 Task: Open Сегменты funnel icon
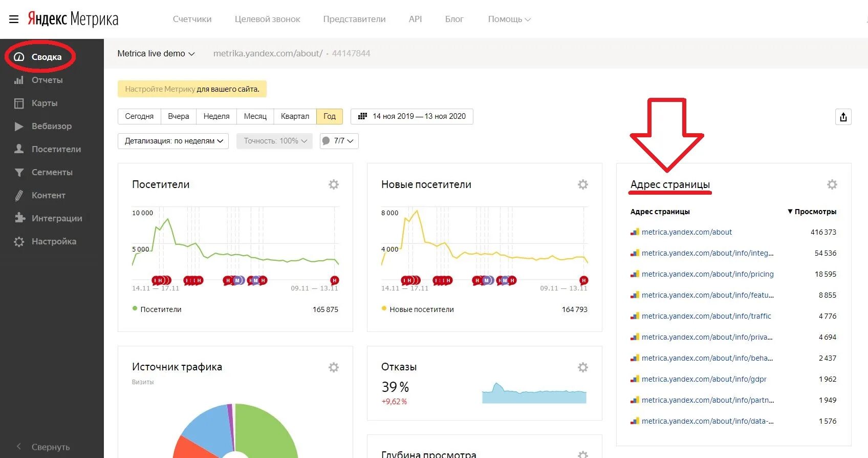coord(19,172)
